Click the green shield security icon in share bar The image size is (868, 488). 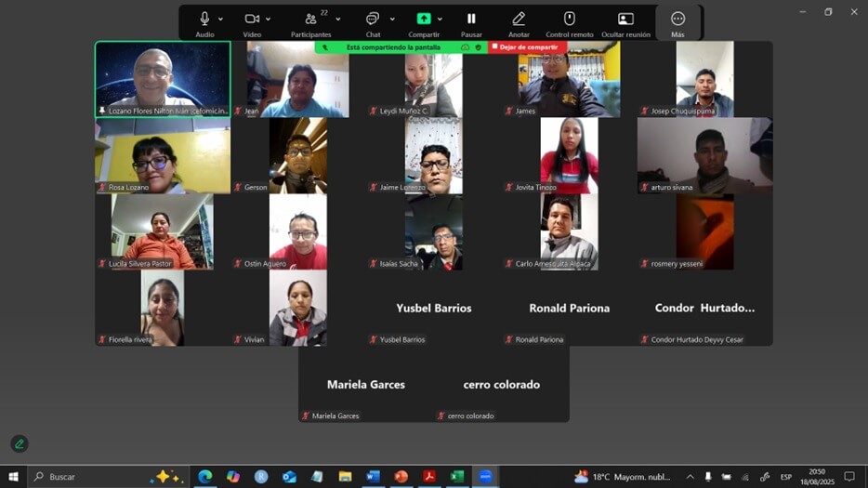point(479,47)
